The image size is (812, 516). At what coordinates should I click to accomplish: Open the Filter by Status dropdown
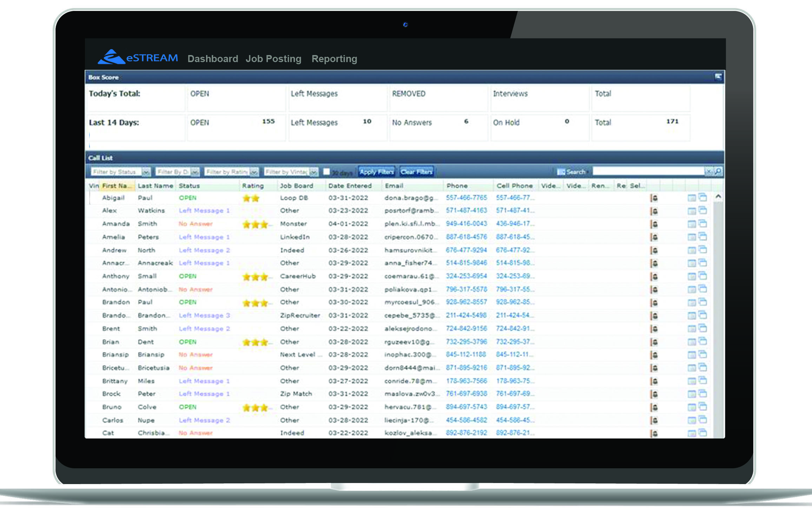tap(146, 172)
